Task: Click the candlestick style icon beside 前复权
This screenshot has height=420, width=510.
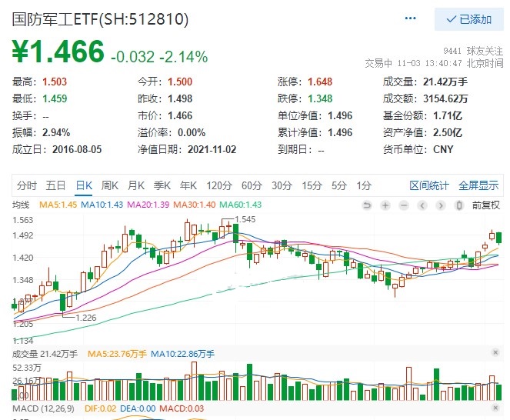Action: (459, 205)
